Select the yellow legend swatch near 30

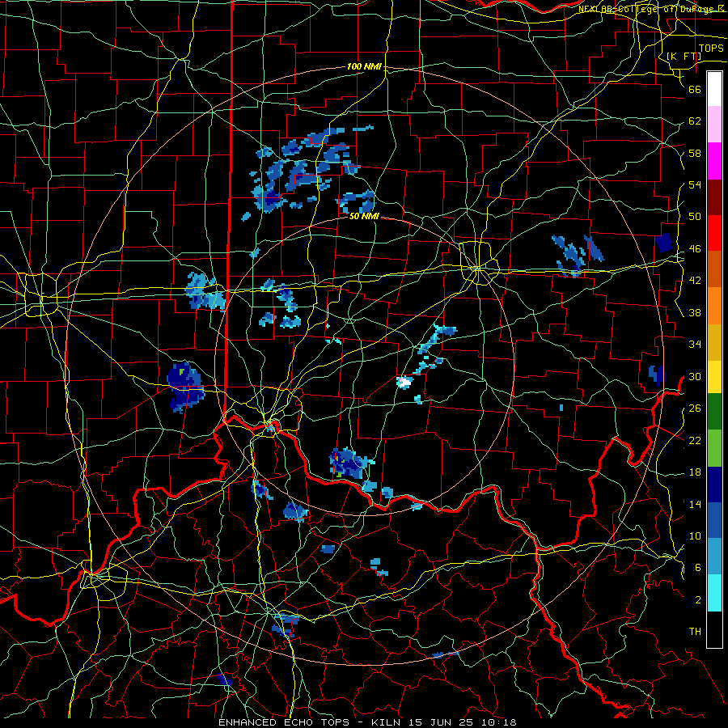click(714, 376)
